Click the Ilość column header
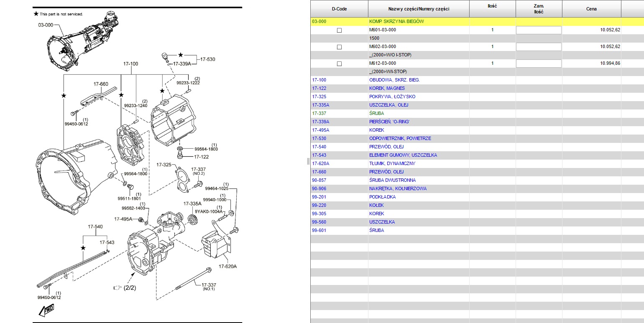This screenshot has width=644, height=323. point(492,9)
